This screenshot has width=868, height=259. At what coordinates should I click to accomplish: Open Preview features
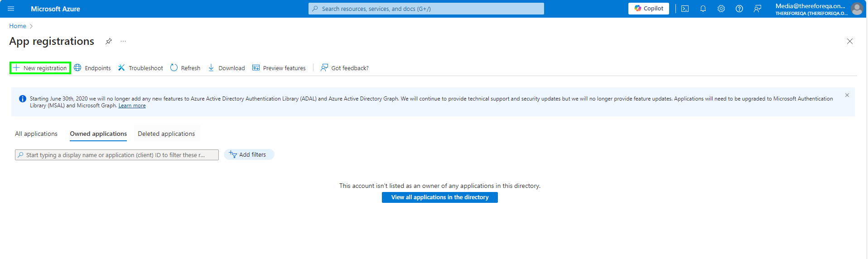pyautogui.click(x=279, y=68)
